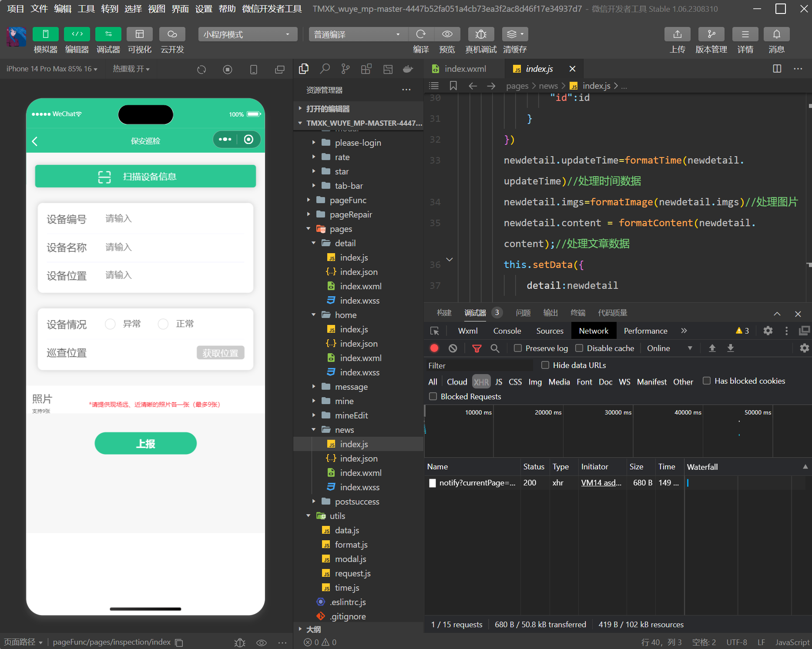Click the upload icon
The image size is (812, 649).
pyautogui.click(x=678, y=34)
